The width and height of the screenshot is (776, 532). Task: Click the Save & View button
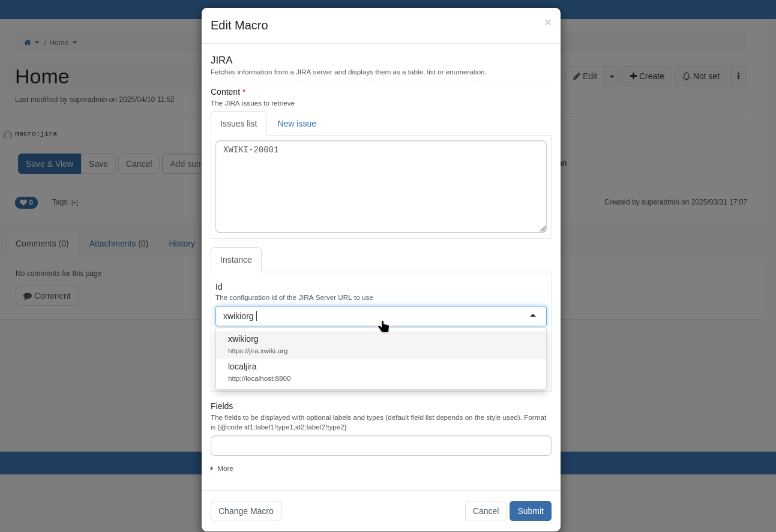(x=49, y=164)
